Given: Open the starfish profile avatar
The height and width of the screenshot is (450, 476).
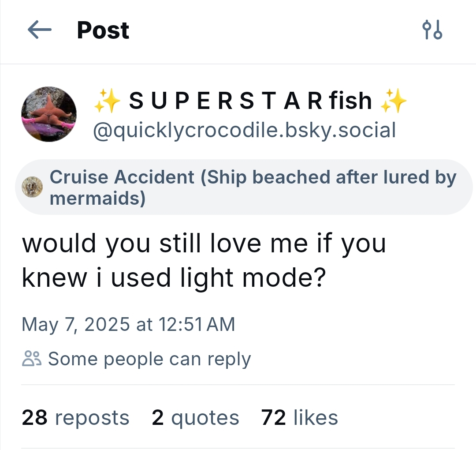Looking at the screenshot, I should pos(49,114).
